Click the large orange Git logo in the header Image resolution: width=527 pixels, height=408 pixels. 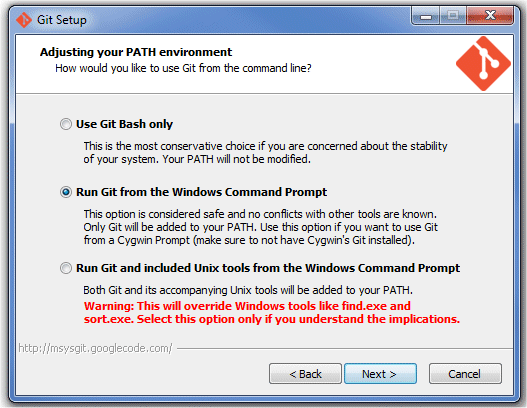pos(483,64)
